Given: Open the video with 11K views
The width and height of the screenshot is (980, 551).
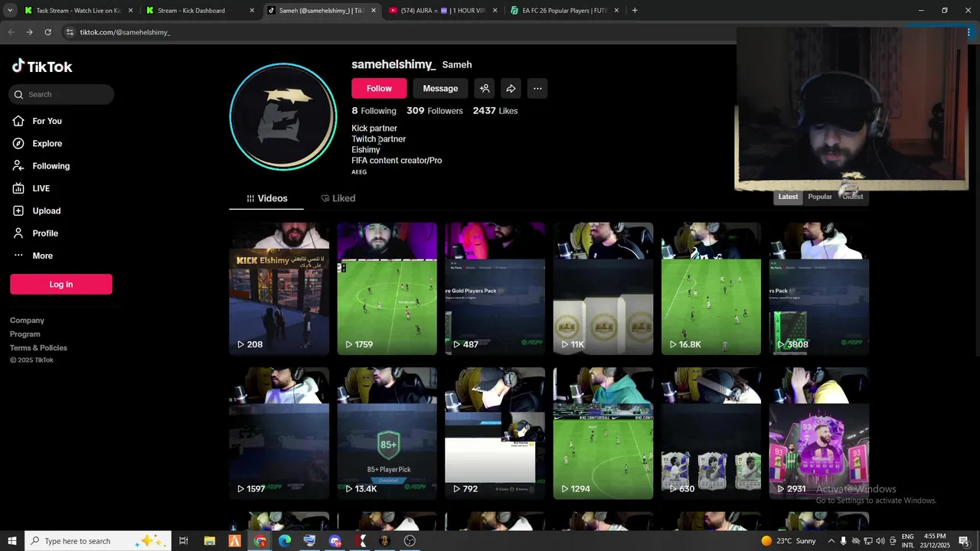Looking at the screenshot, I should point(603,289).
